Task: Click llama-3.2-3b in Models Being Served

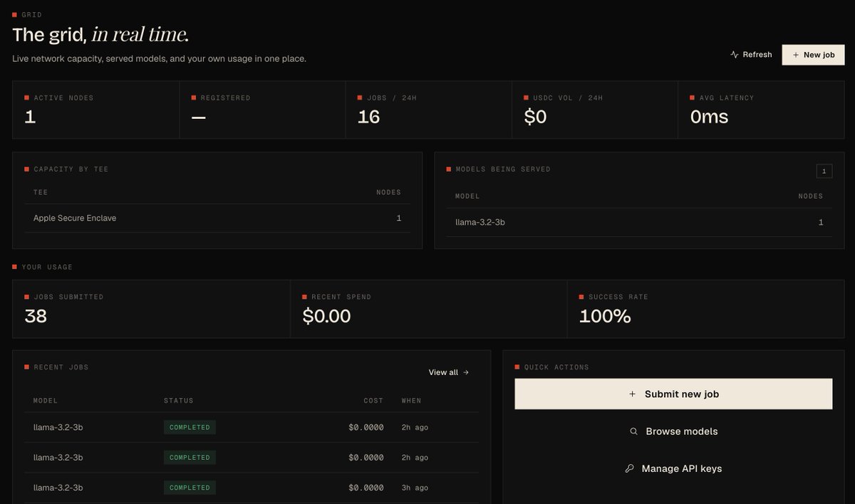Action: coord(480,223)
